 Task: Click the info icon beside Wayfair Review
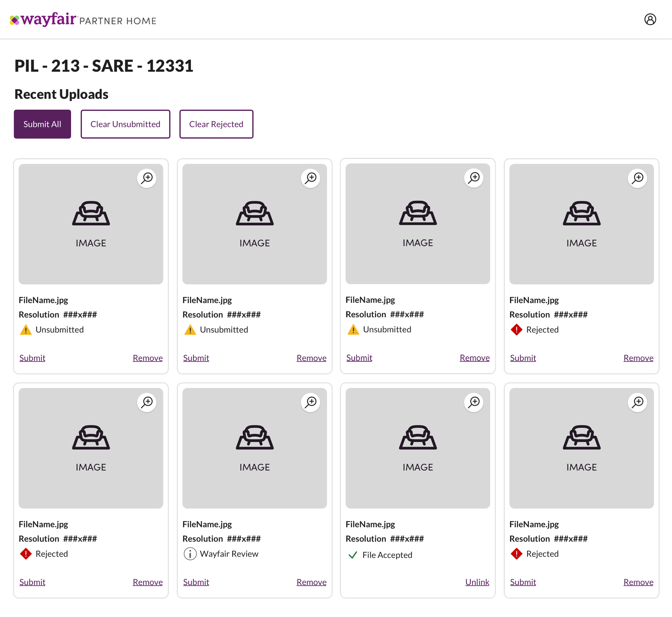190,554
